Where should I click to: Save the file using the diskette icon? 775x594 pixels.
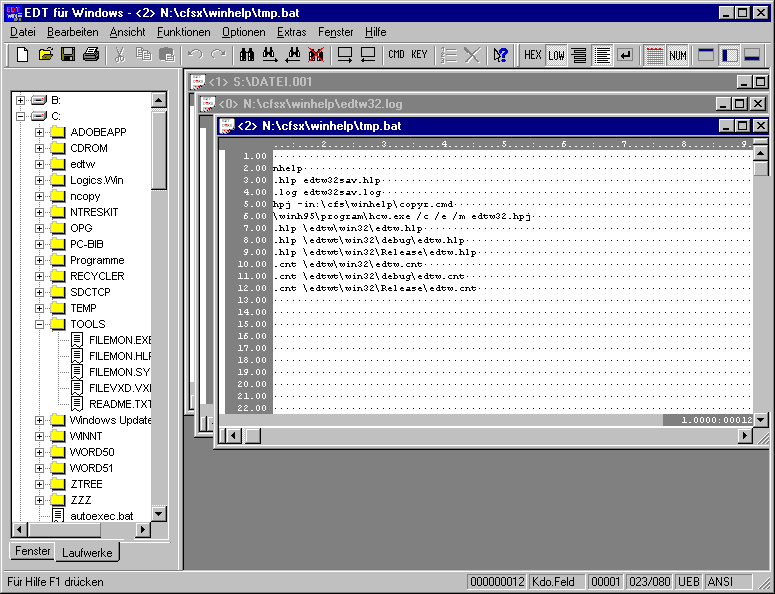tap(68, 55)
